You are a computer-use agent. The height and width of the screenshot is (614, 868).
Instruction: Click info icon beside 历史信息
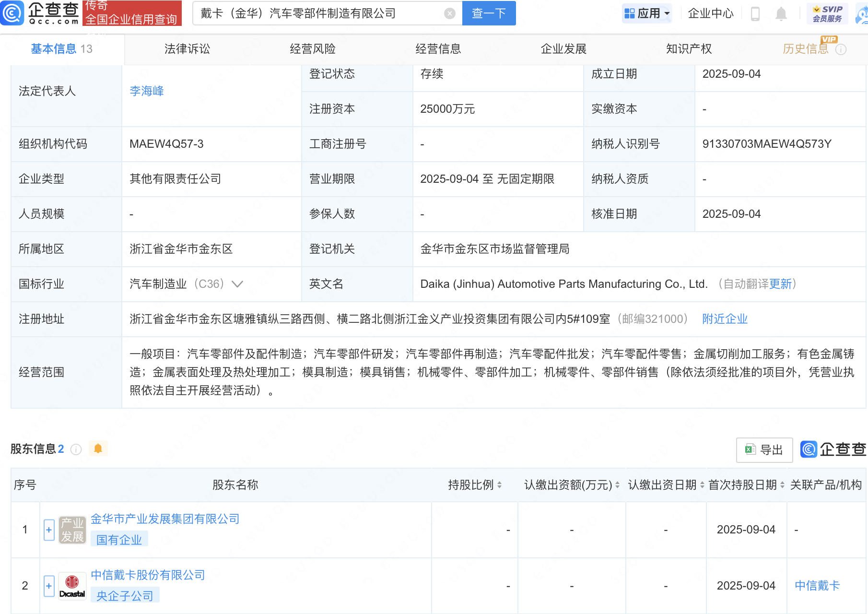tap(841, 49)
